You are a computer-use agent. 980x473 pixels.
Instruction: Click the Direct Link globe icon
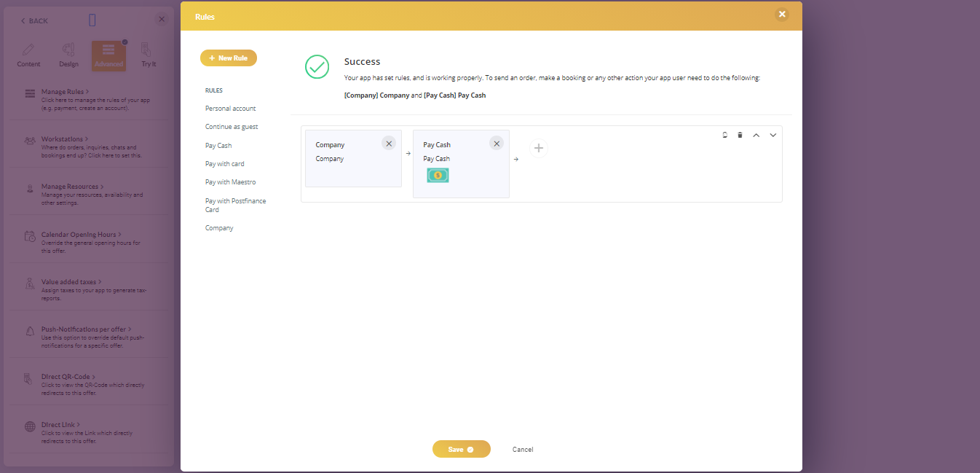coord(30,426)
